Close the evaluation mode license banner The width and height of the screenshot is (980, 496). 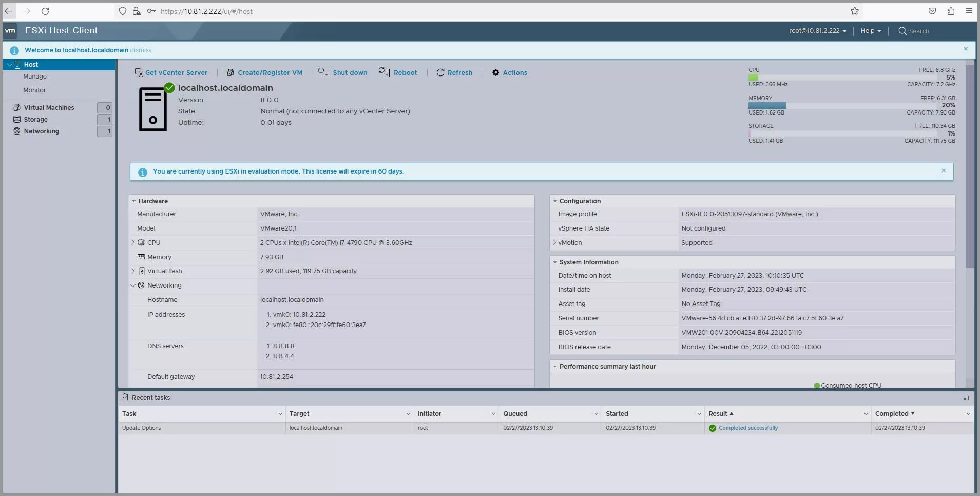tap(943, 170)
